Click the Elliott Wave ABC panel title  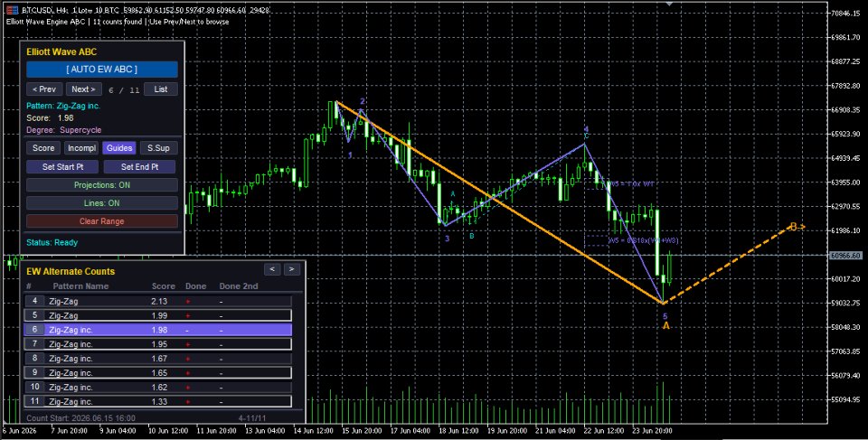pos(61,52)
